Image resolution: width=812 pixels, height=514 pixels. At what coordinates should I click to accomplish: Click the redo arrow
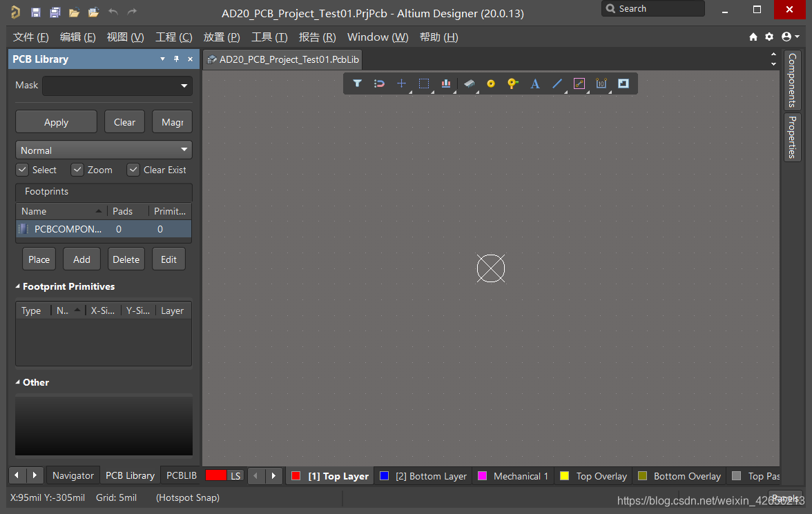(x=132, y=12)
